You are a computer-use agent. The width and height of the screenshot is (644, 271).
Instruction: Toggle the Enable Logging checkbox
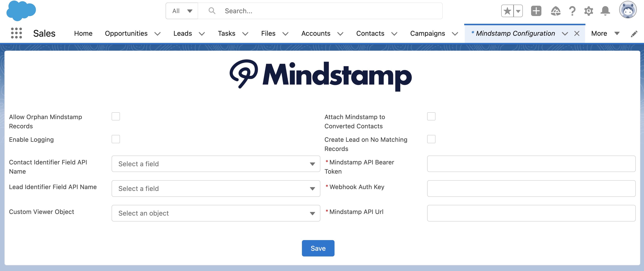pos(116,139)
